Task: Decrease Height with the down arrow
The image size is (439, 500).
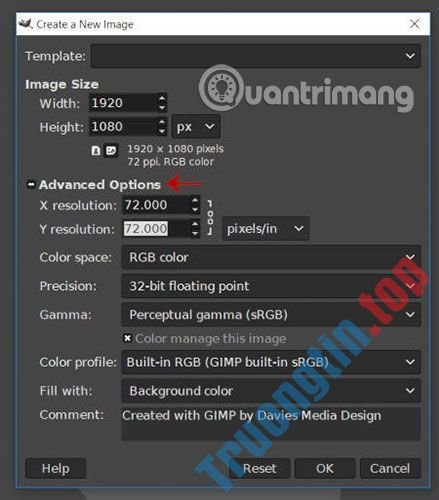Action: pyautogui.click(x=162, y=131)
